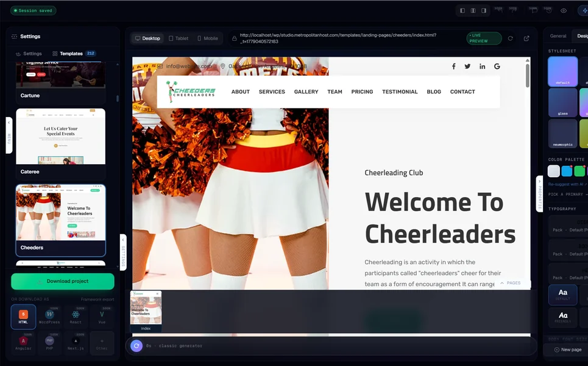Click the Facebook icon in preview
This screenshot has width=588, height=366.
point(454,66)
